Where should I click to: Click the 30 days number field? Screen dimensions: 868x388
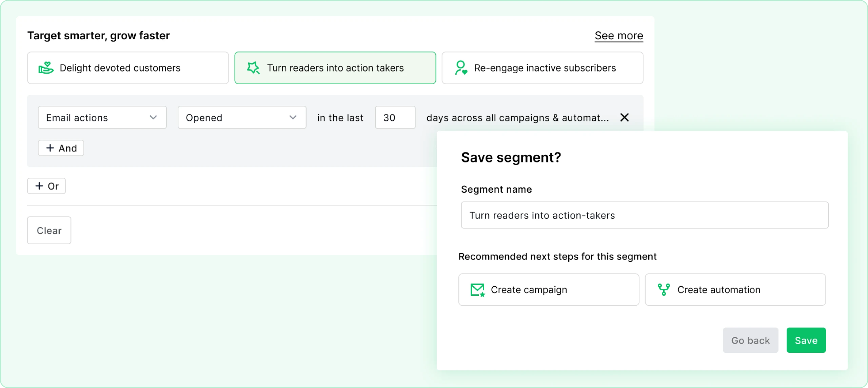(x=395, y=117)
